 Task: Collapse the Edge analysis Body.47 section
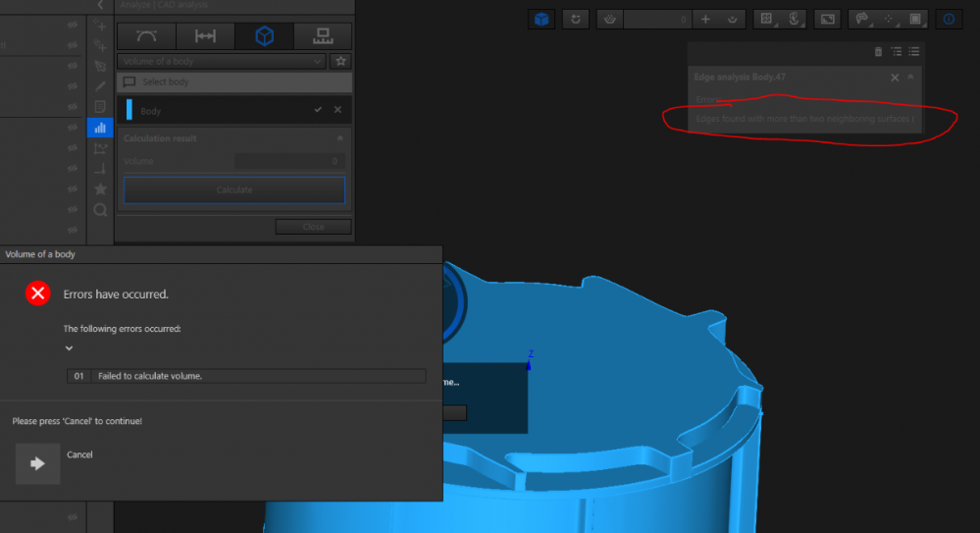tap(910, 77)
